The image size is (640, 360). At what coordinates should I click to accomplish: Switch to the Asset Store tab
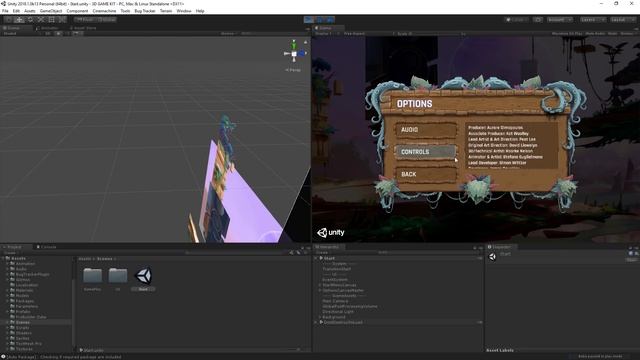click(83, 28)
